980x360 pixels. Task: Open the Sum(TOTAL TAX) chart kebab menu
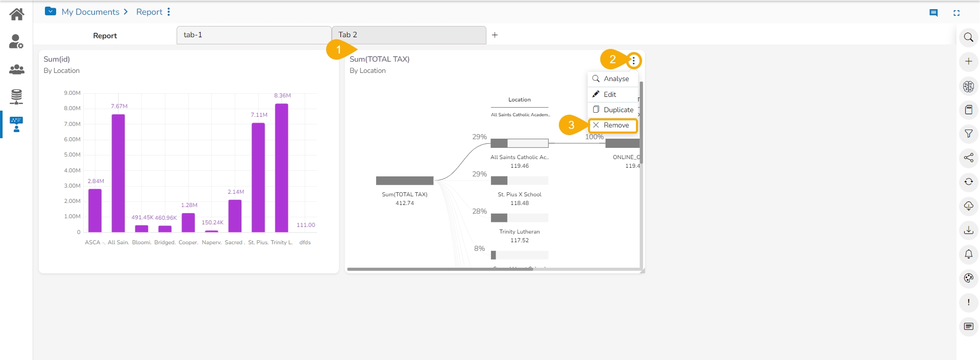point(633,61)
